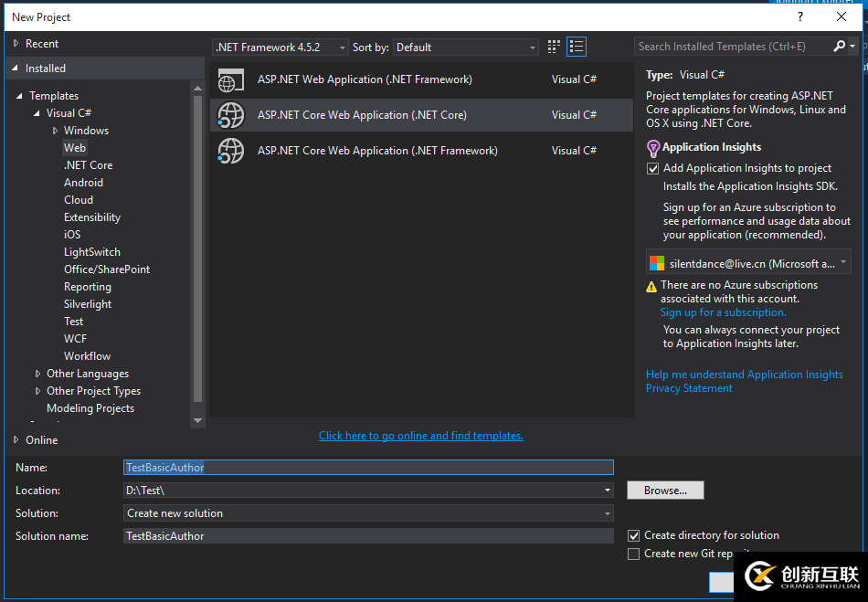Click ASP.NET Core (.NET Core) globe icon
The image size is (868, 602).
pyautogui.click(x=231, y=115)
